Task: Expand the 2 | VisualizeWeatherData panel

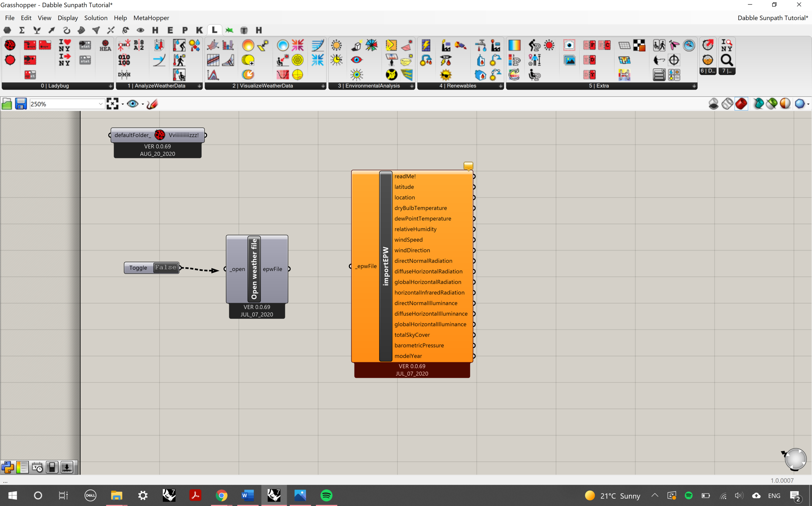Action: (x=323, y=86)
